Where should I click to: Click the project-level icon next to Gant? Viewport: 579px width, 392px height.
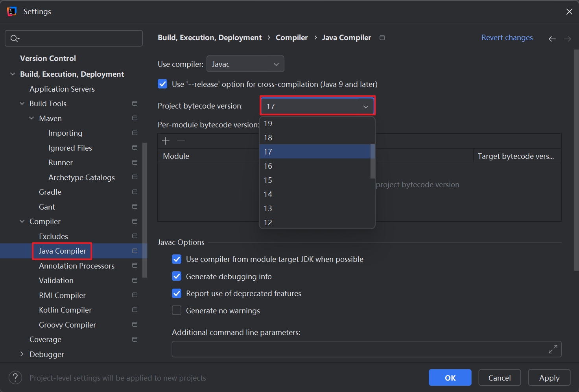tap(135, 206)
